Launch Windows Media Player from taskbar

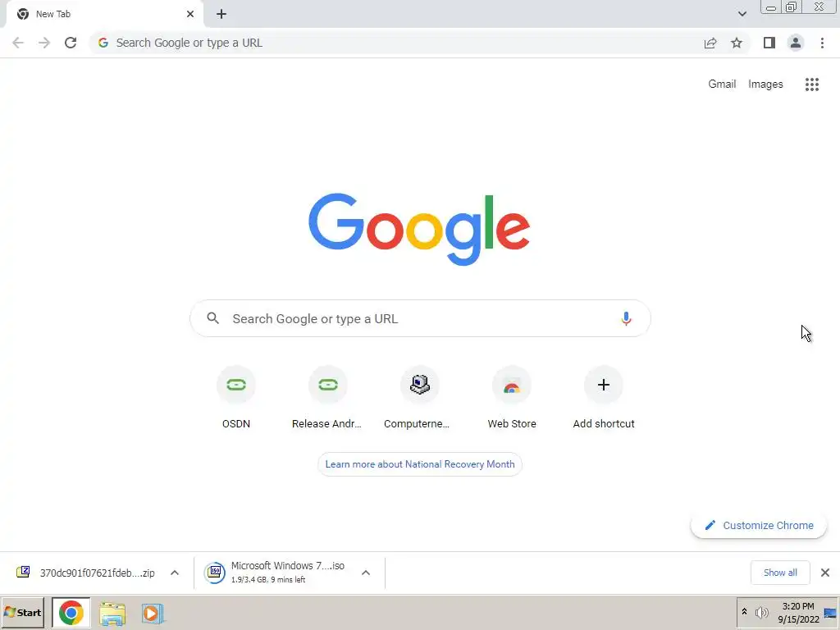point(152,613)
